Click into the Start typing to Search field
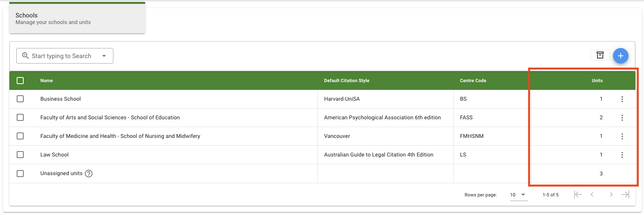 point(62,56)
